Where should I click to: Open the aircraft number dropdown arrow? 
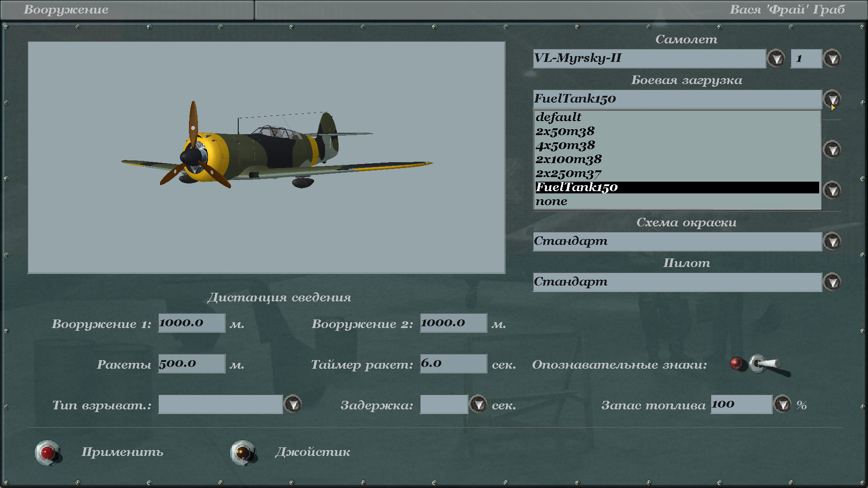832,58
